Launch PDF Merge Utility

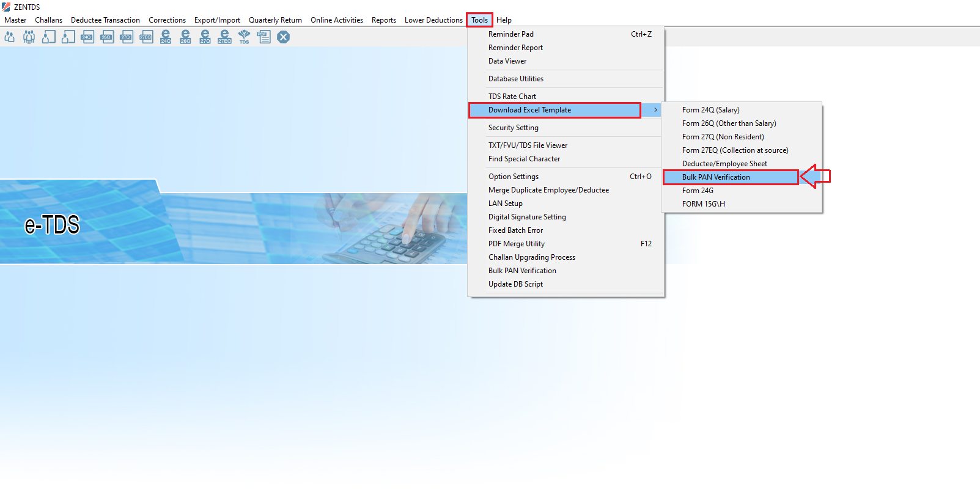(566, 244)
